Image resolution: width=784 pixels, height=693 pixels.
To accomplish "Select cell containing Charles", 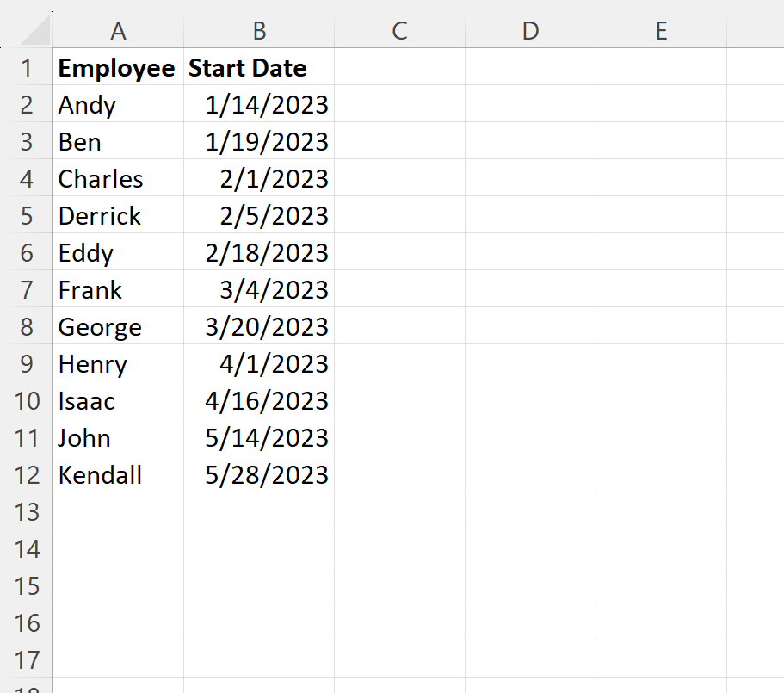I will (x=119, y=178).
